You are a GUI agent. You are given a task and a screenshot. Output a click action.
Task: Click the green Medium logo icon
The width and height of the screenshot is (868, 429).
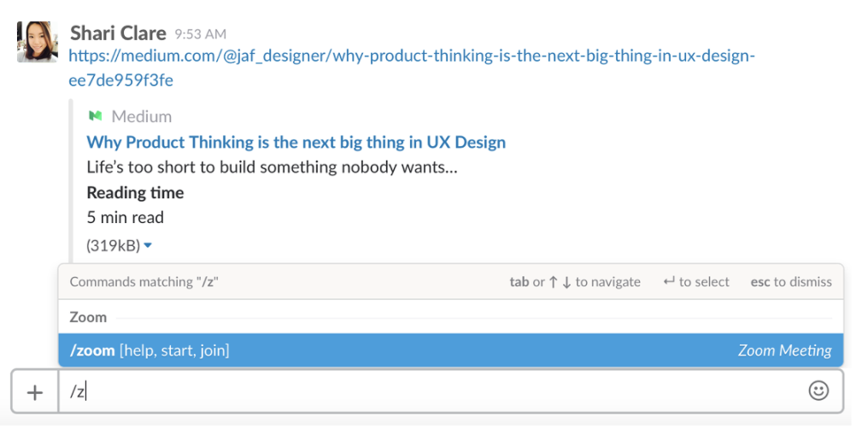(x=95, y=116)
